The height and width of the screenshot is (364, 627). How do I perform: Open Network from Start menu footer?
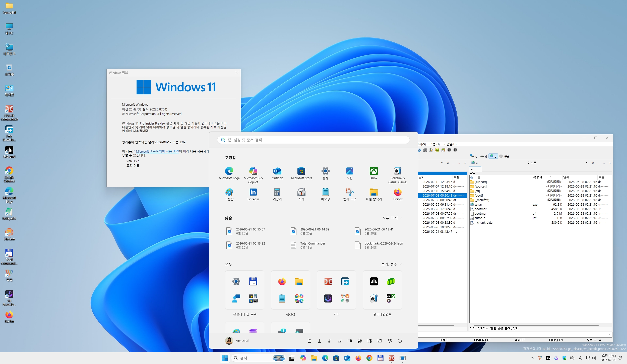point(360,341)
